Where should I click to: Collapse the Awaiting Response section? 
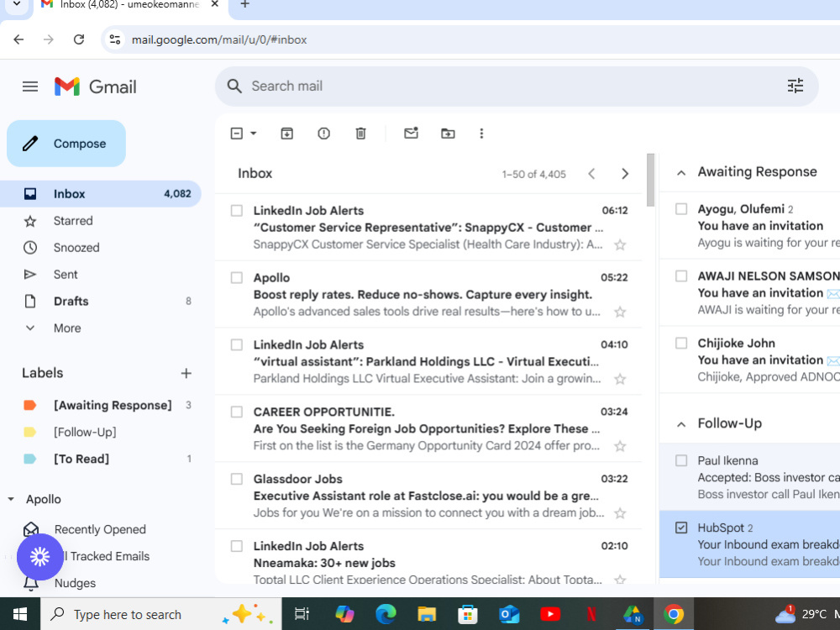tap(681, 173)
